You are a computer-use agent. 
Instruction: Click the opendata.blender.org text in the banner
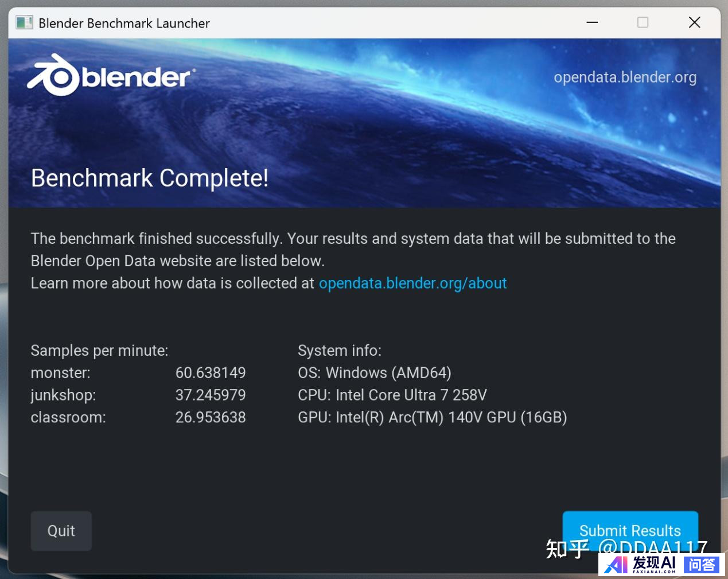pyautogui.click(x=625, y=77)
